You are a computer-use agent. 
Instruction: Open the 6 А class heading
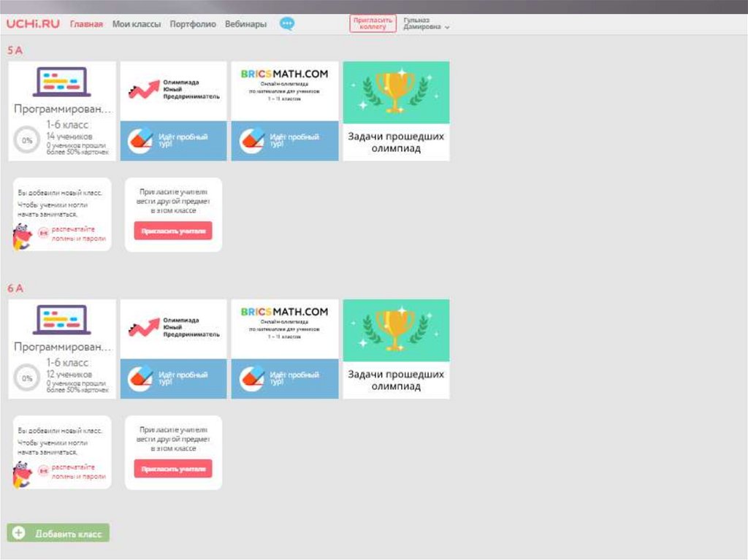tap(15, 288)
